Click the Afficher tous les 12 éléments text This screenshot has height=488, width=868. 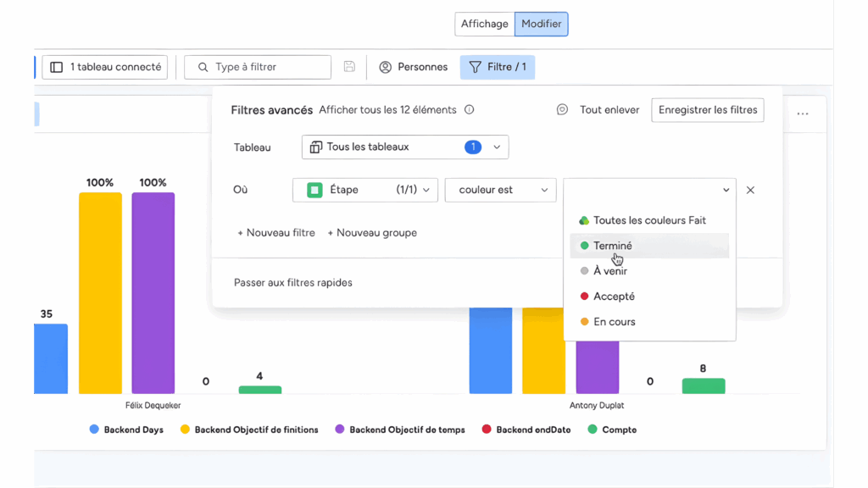(387, 109)
